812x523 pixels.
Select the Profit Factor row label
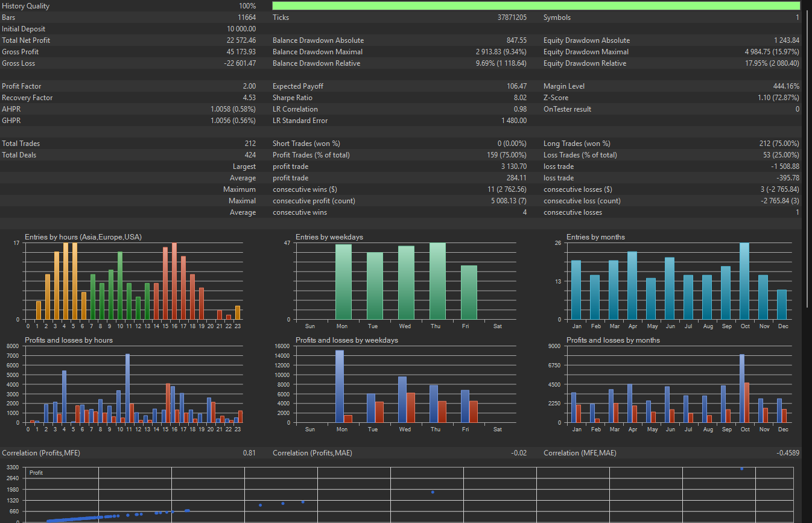22,86
